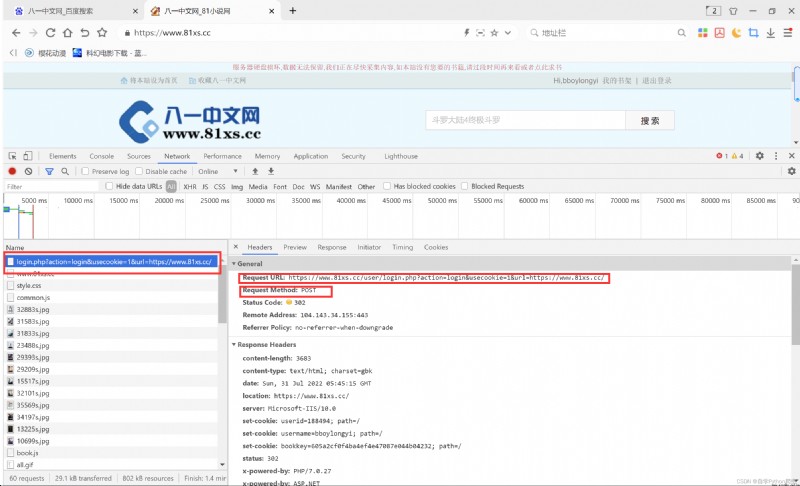Export HAR file with download arrow

(271, 171)
